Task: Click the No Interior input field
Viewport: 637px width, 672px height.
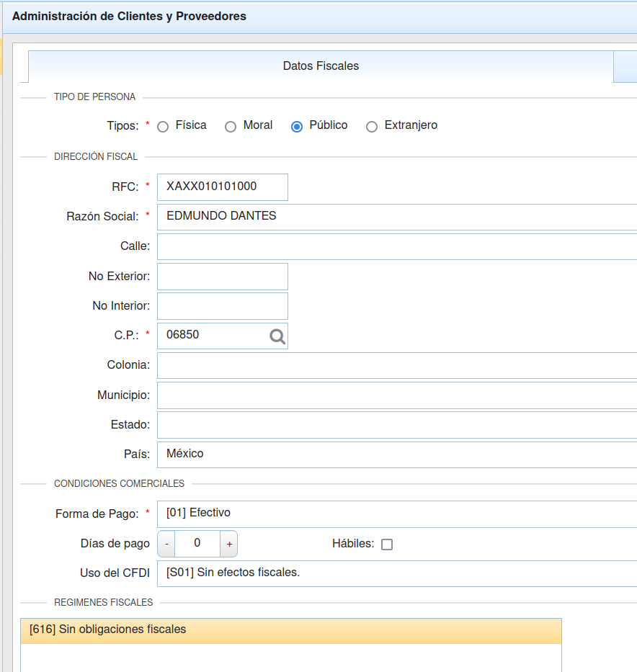Action: click(x=223, y=306)
